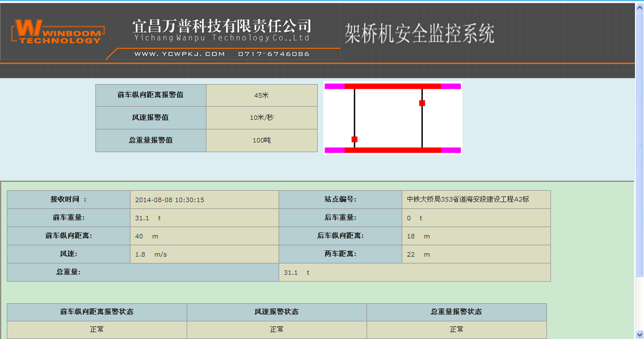The image size is (644, 339).
Task: Click the receive time value 2014-08-08 10:30:15
Action: (x=170, y=200)
